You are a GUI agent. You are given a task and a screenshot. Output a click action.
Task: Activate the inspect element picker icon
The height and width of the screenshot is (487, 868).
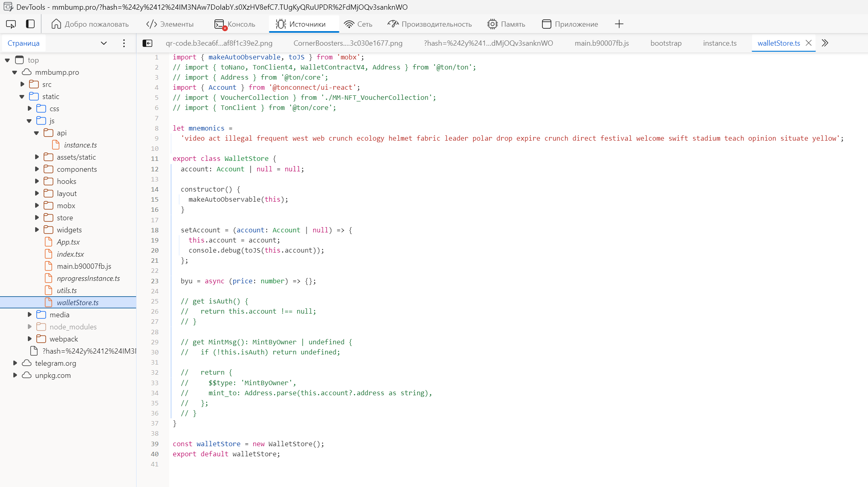click(11, 24)
